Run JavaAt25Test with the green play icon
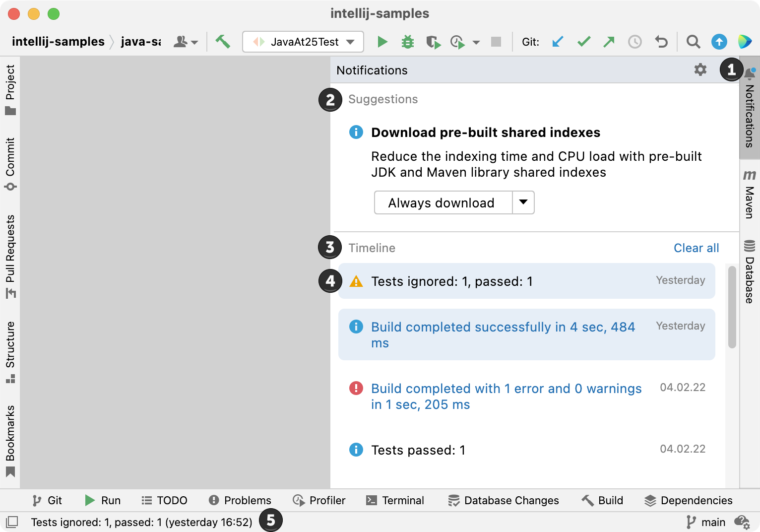The image size is (760, 532). coord(382,42)
